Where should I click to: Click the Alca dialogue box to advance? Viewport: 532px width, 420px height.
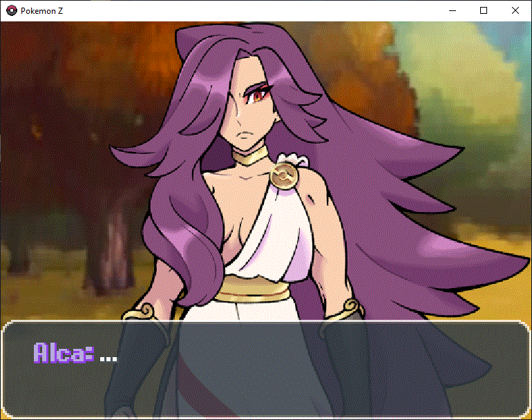(x=266, y=370)
